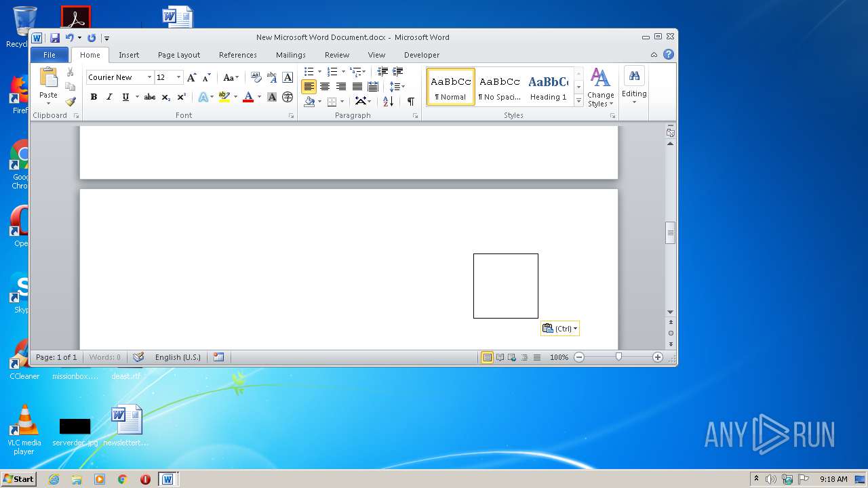Click the vertical scrollbar thumb
868x488 pixels.
tap(671, 232)
